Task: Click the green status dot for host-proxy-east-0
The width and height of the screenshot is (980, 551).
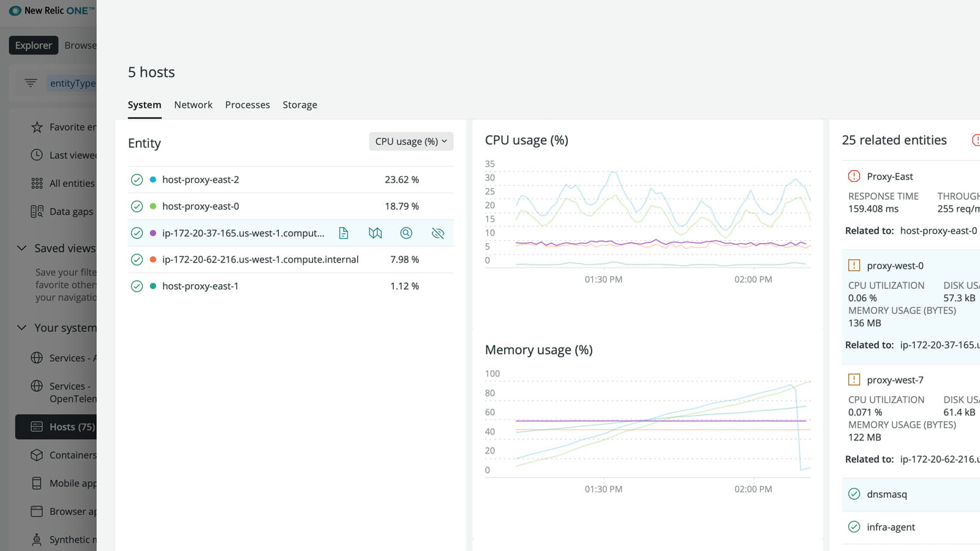Action: tap(152, 206)
